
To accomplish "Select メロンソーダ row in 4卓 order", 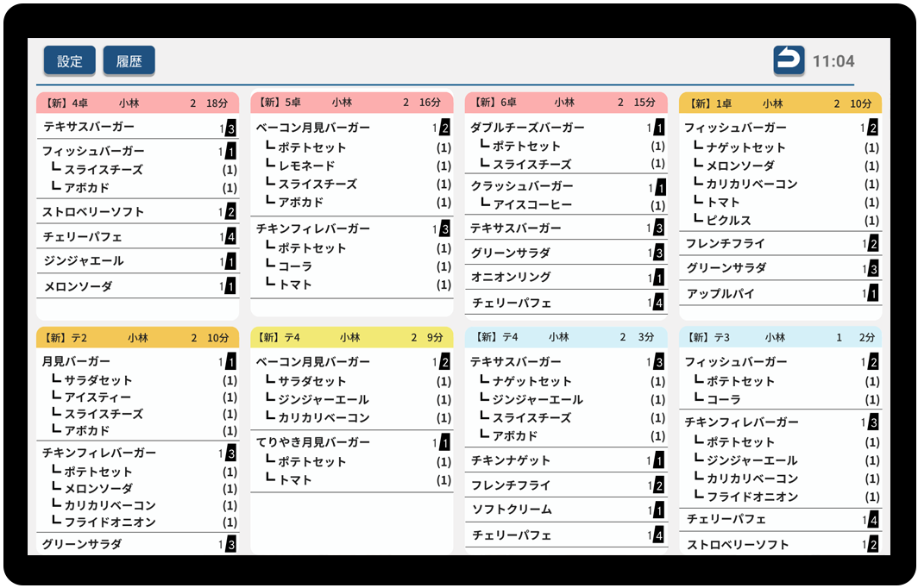I will pyautogui.click(x=137, y=286).
